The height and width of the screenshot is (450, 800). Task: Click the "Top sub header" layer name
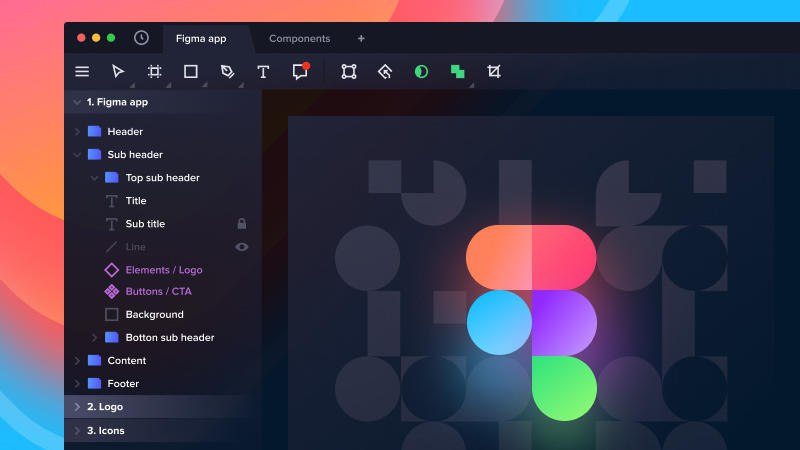(162, 178)
